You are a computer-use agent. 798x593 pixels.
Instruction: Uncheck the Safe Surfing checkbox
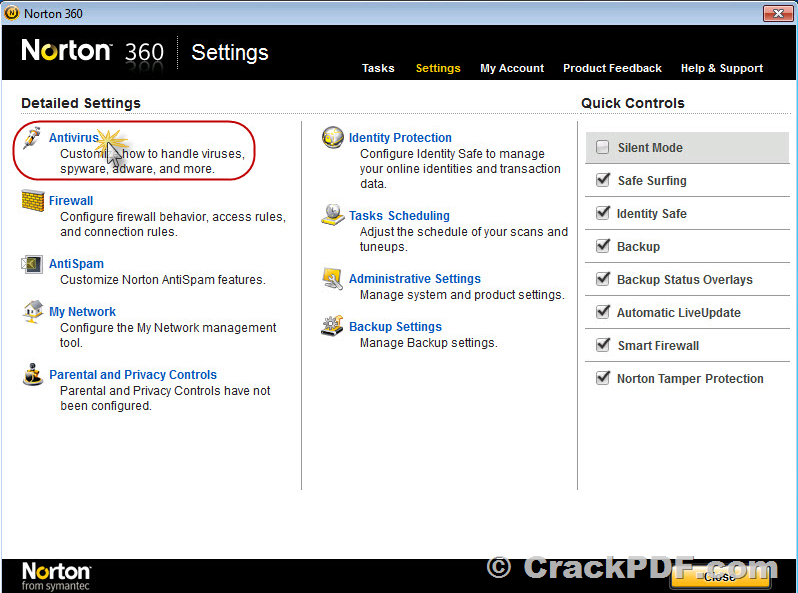click(603, 180)
